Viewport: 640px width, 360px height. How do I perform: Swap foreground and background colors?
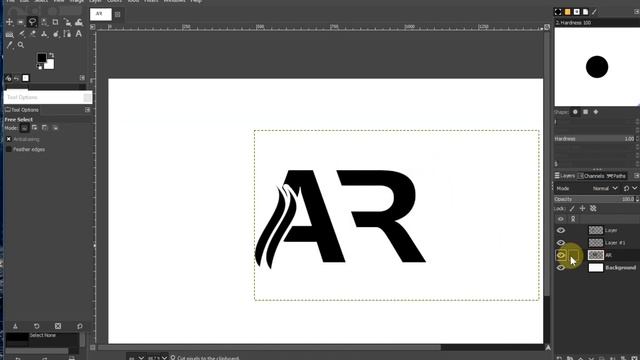[51, 55]
